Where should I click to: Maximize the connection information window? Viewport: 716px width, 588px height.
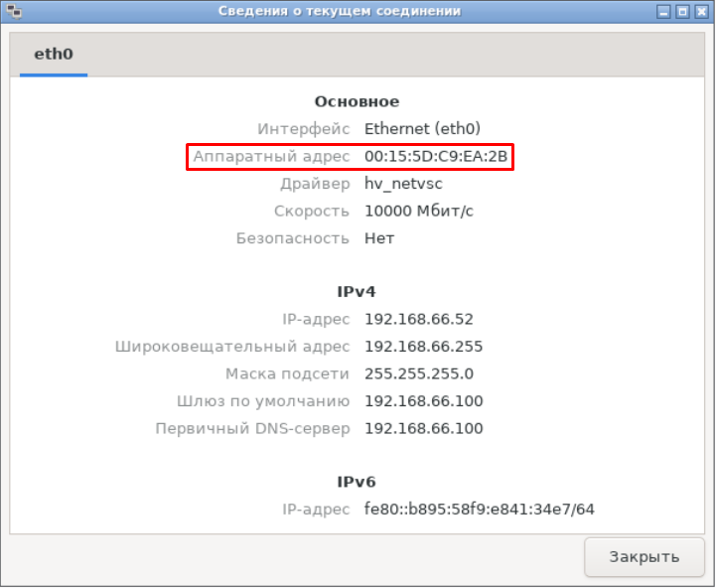[682, 11]
